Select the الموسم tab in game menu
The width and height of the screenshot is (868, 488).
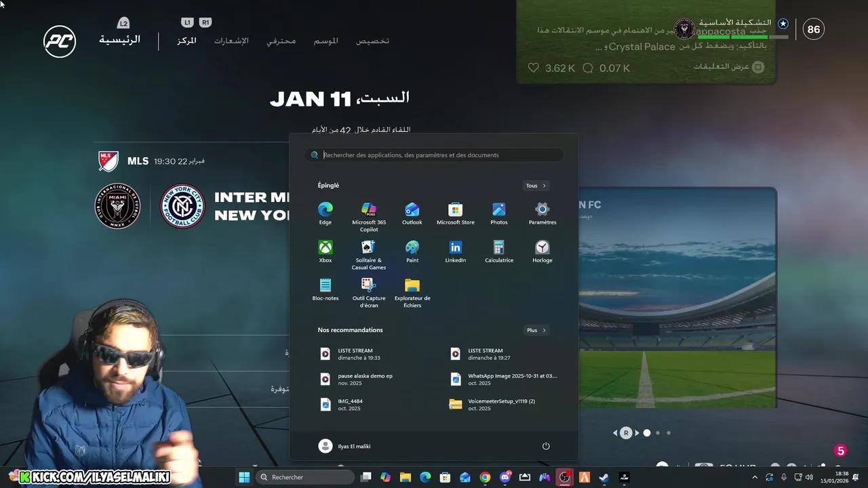click(326, 41)
